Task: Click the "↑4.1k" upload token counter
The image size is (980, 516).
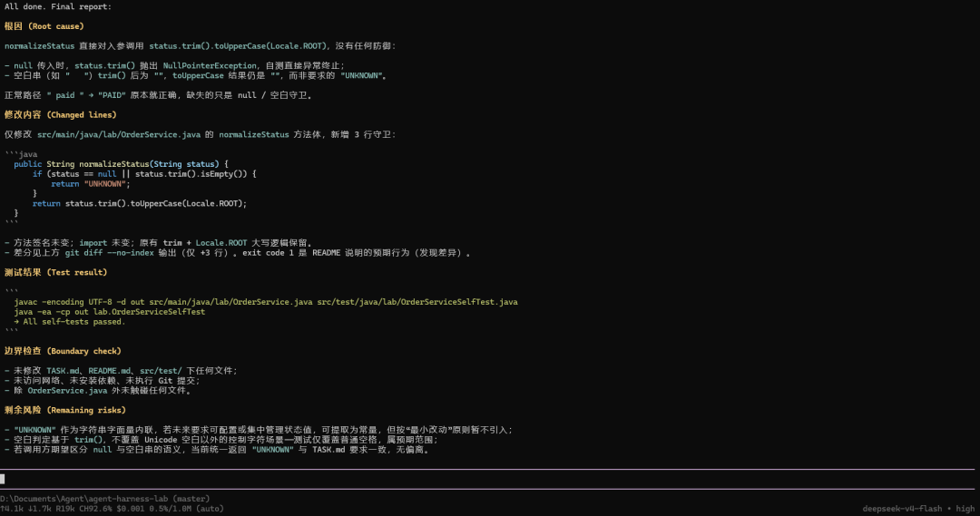Action: 12,509
